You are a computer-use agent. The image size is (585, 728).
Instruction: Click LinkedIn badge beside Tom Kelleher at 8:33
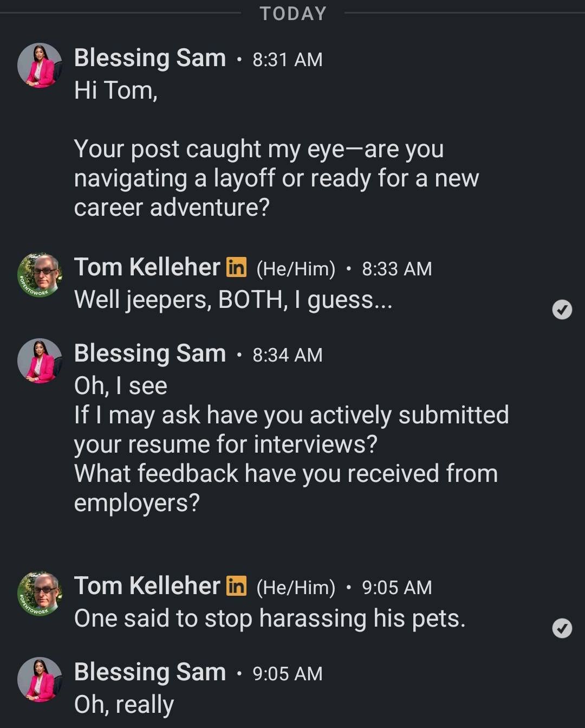click(x=236, y=267)
